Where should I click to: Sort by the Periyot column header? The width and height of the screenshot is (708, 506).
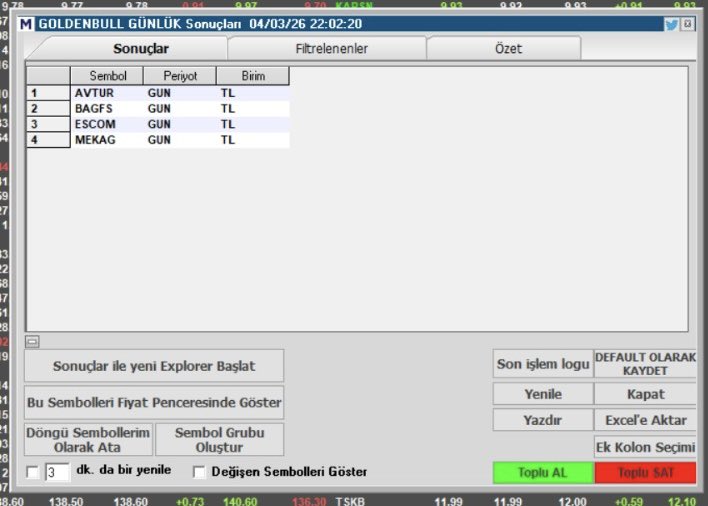coord(180,76)
